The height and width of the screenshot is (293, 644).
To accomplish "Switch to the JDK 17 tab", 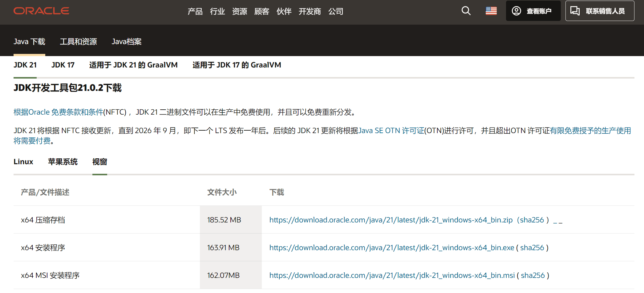I will pyautogui.click(x=63, y=65).
